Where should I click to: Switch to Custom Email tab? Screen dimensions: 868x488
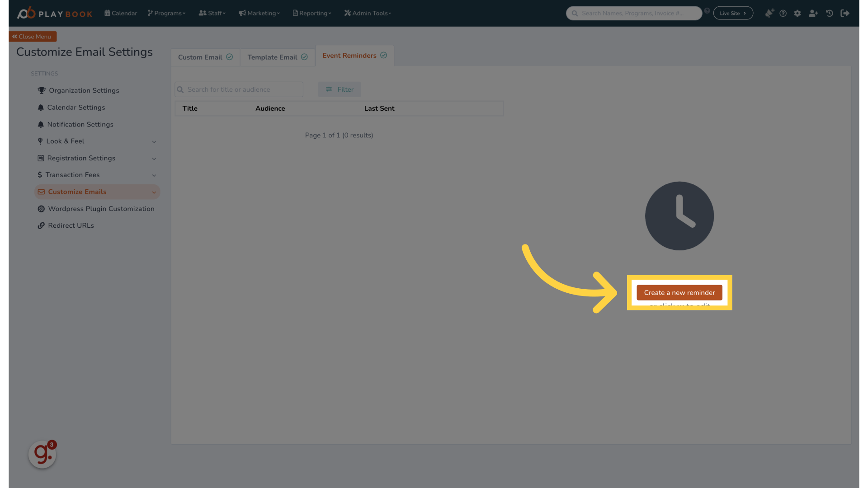click(205, 57)
